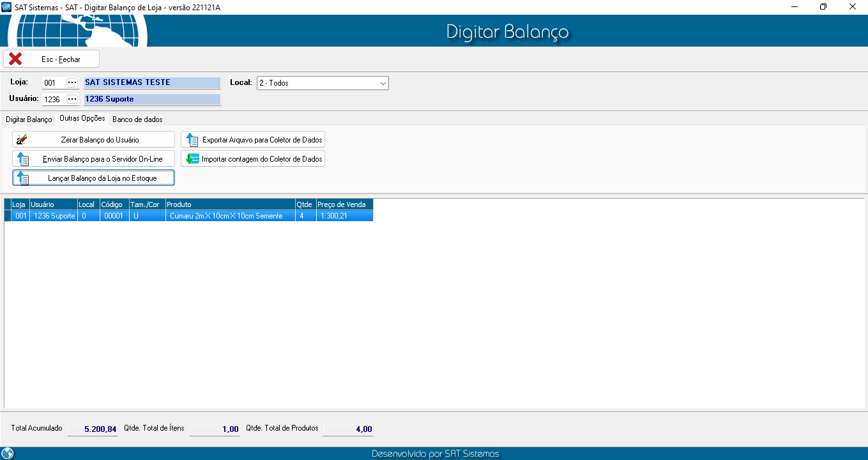The width and height of the screenshot is (868, 460).
Task: Click the red X close icon
Action: 15,59
